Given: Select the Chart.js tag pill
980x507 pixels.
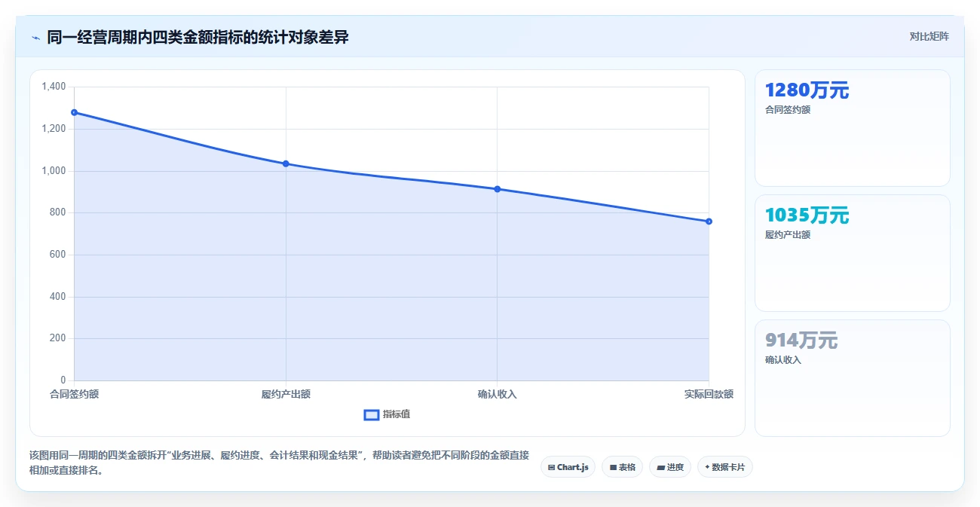Looking at the screenshot, I should coord(568,467).
